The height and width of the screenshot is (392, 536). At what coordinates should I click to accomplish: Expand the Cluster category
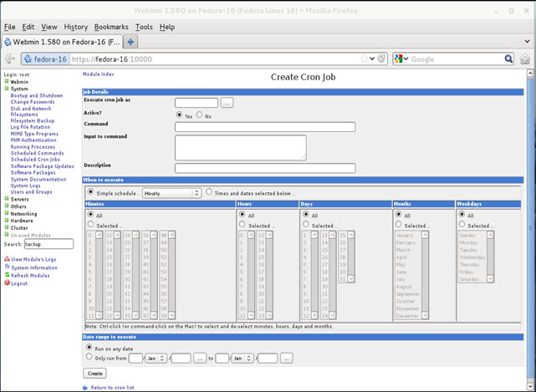coord(7,227)
